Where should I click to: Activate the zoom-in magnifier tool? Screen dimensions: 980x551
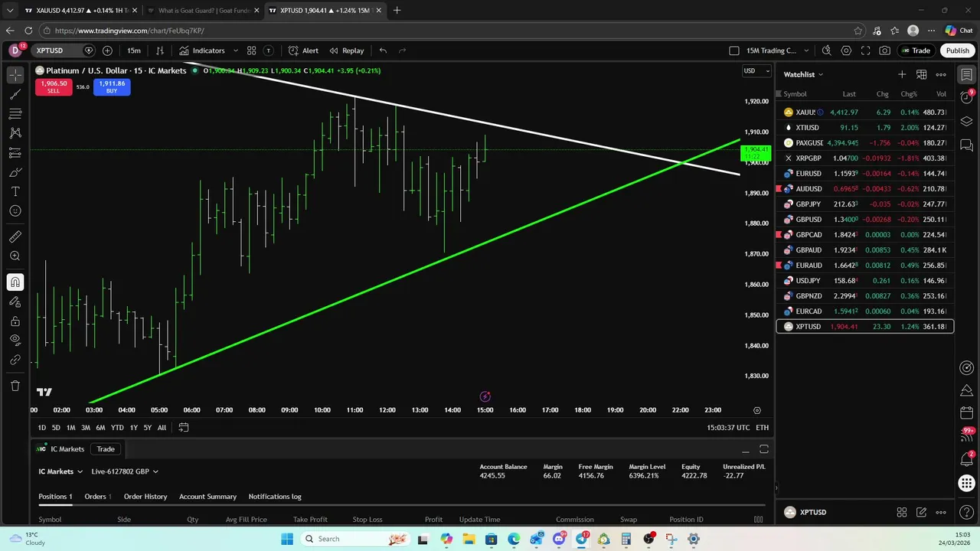[x=15, y=256]
